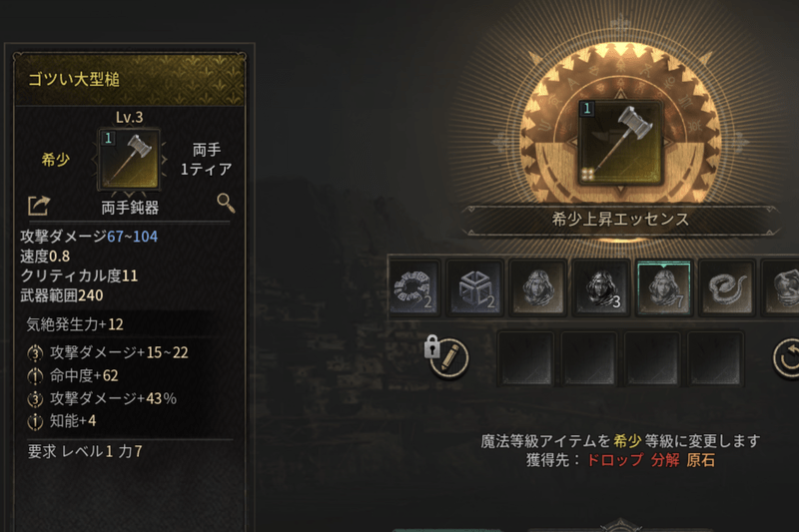Select the cube currency with count 2
Image resolution: width=799 pixels, height=532 pixels.
pyautogui.click(x=475, y=287)
